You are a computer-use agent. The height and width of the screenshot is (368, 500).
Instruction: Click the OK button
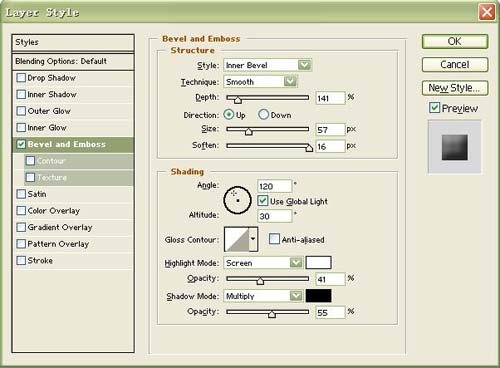455,41
